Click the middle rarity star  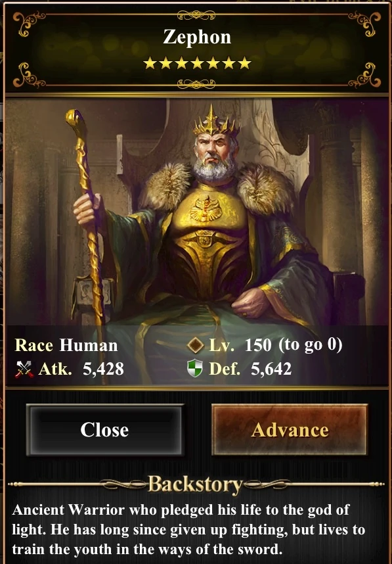[x=197, y=64]
